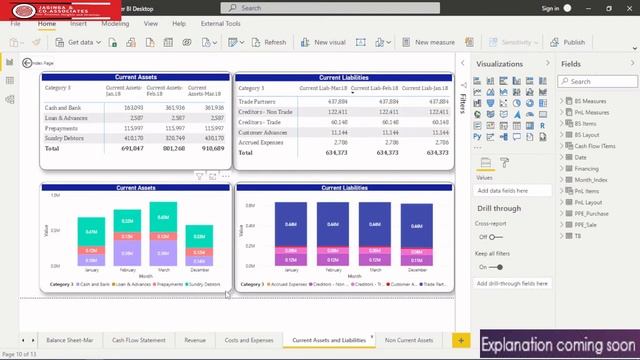640x360 pixels.
Task: Open focus mode on the selected visual
Action: [x=213, y=176]
